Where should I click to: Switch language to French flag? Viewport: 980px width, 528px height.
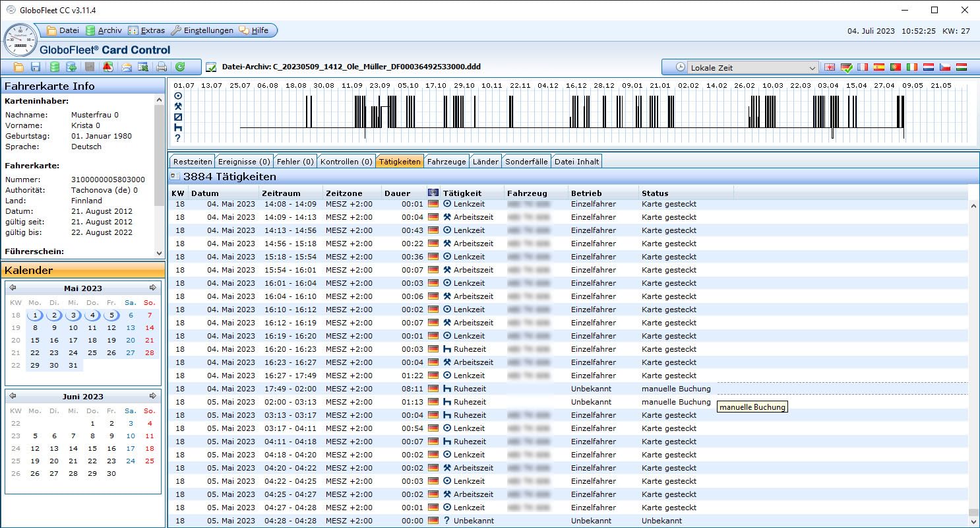(x=863, y=67)
